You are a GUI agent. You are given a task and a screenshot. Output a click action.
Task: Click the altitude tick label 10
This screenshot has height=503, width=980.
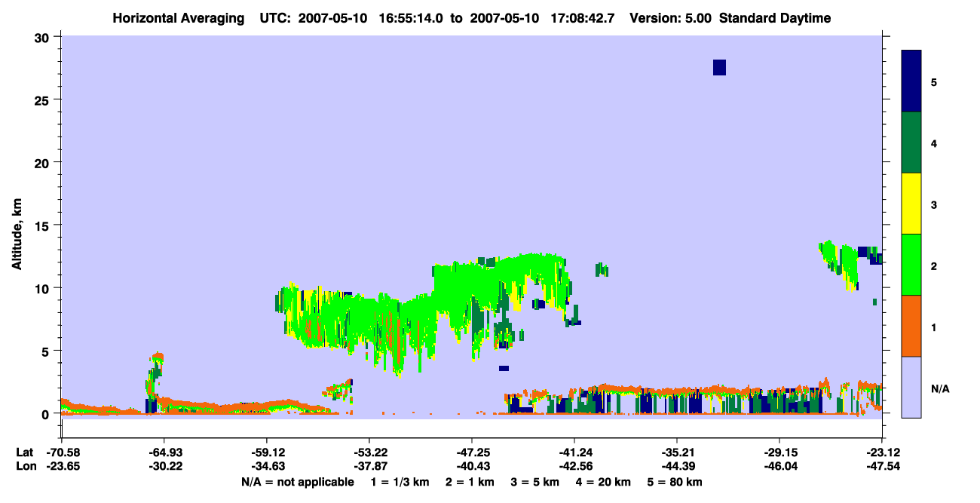tap(44, 288)
